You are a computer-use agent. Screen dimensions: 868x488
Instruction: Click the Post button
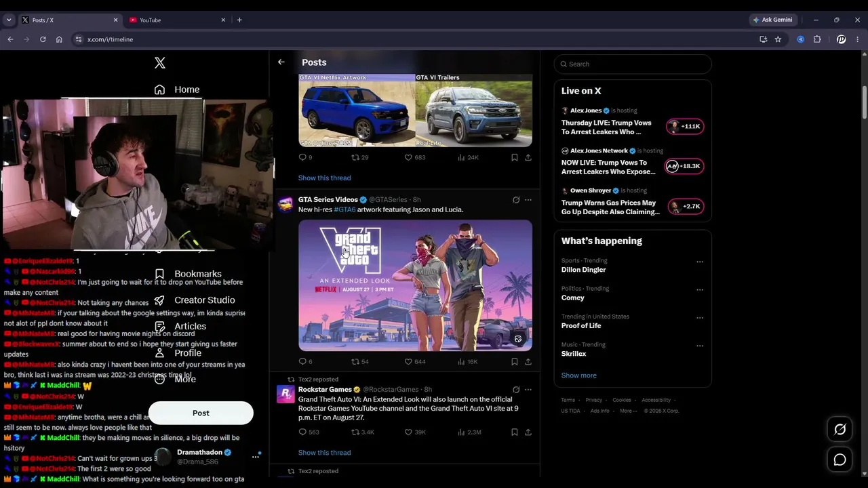click(201, 413)
